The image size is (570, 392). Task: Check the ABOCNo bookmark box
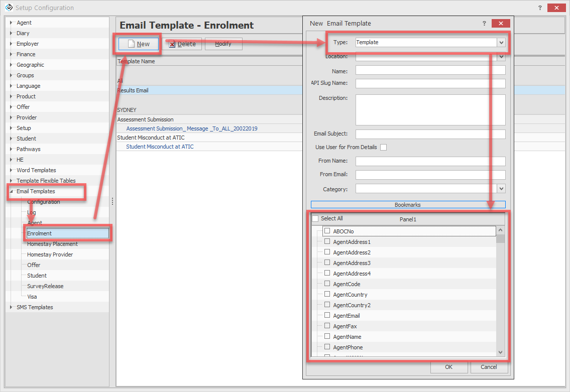point(327,231)
